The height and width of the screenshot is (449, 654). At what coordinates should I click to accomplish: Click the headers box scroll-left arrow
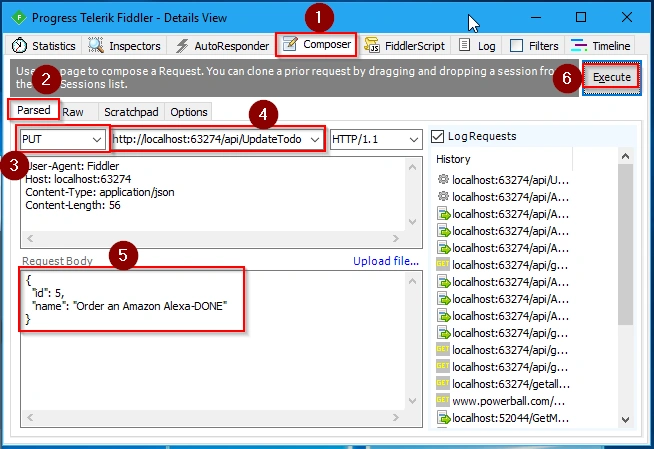30,238
